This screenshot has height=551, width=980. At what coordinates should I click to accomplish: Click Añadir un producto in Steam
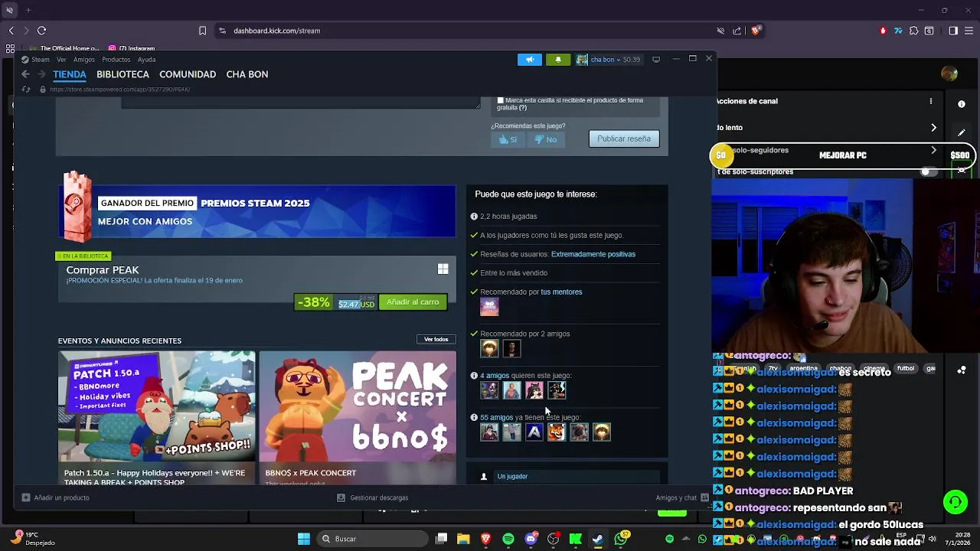pos(55,497)
